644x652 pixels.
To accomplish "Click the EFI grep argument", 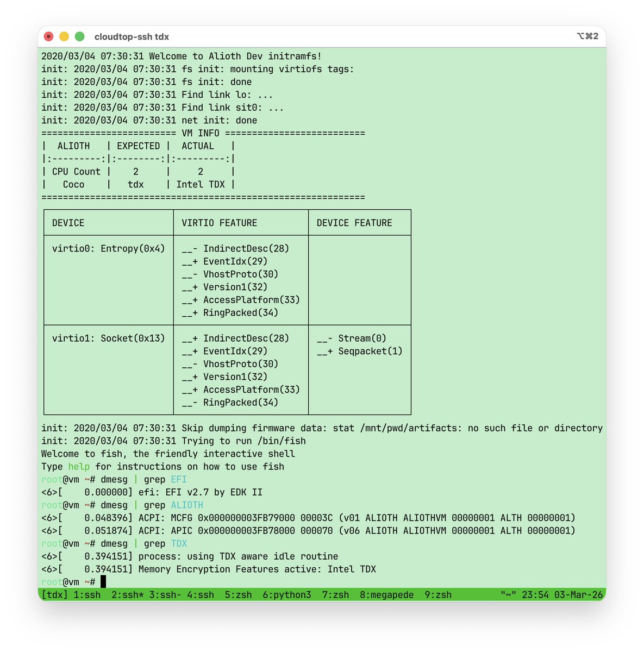I will point(179,479).
